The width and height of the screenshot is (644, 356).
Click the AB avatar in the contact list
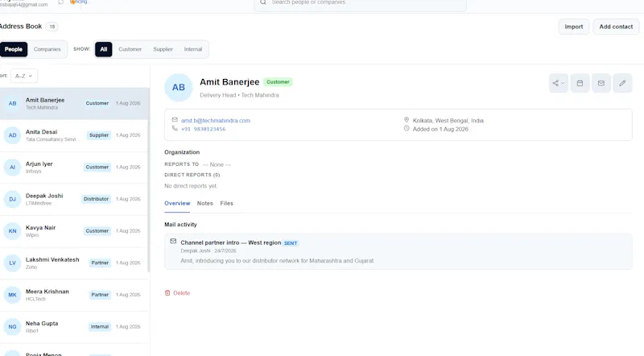coord(12,104)
